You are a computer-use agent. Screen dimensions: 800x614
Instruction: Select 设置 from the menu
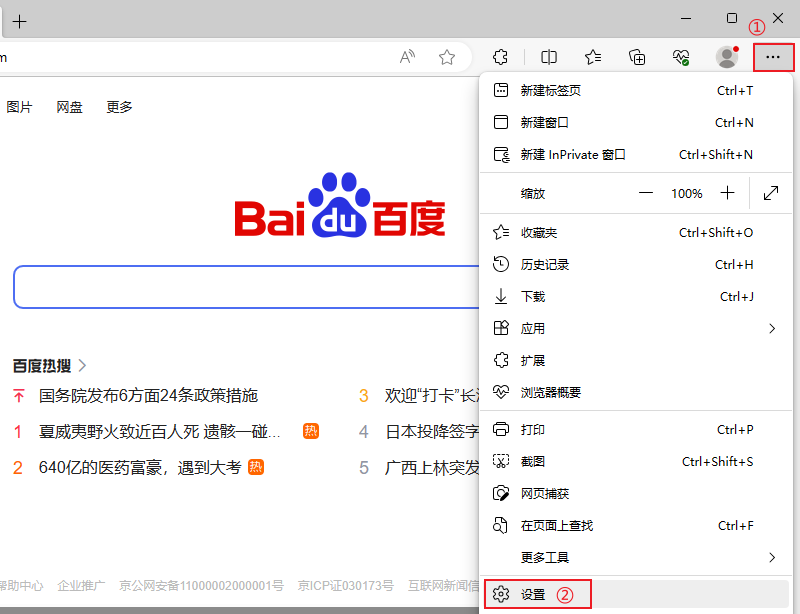(x=533, y=594)
